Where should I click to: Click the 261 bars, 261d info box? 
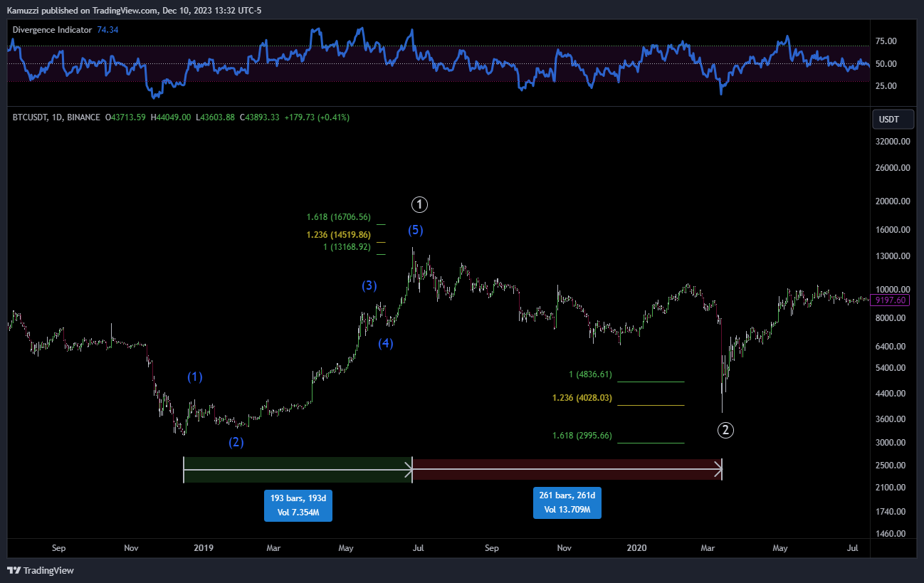click(x=567, y=503)
